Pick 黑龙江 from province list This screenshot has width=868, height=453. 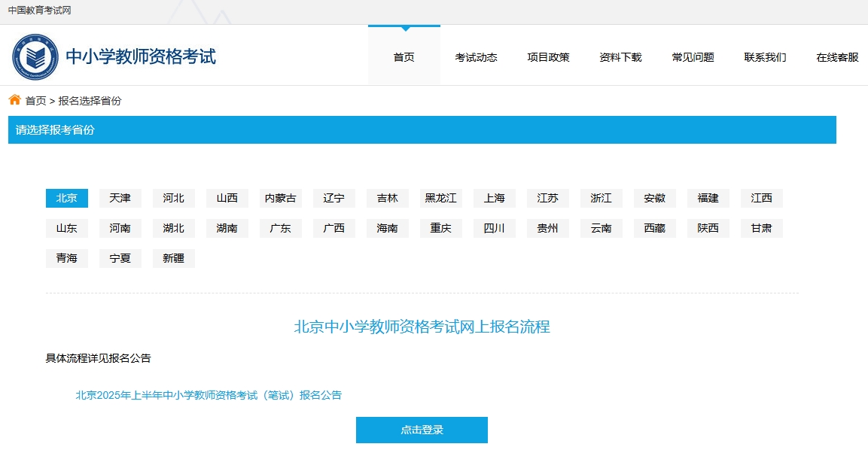441,199
